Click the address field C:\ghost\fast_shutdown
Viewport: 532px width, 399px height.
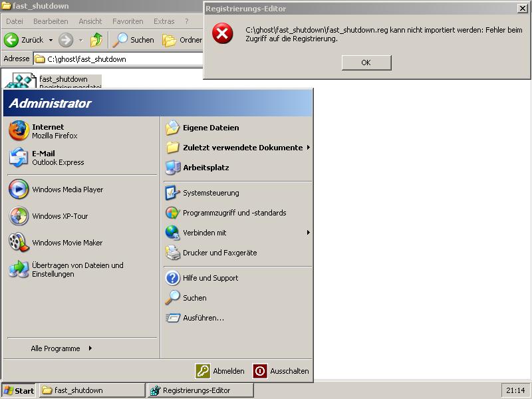click(118, 59)
